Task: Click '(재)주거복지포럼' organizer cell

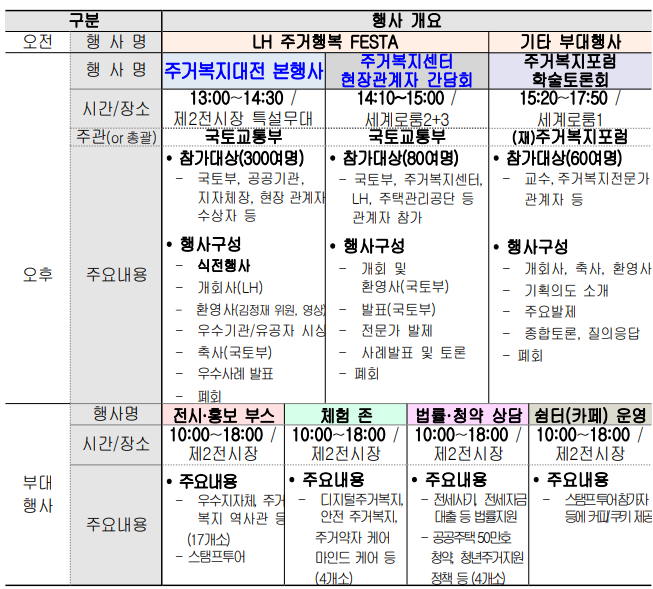Action: [x=570, y=137]
